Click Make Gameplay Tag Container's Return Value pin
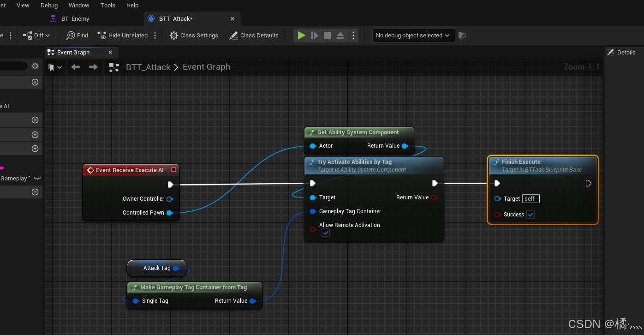 pyautogui.click(x=252, y=301)
